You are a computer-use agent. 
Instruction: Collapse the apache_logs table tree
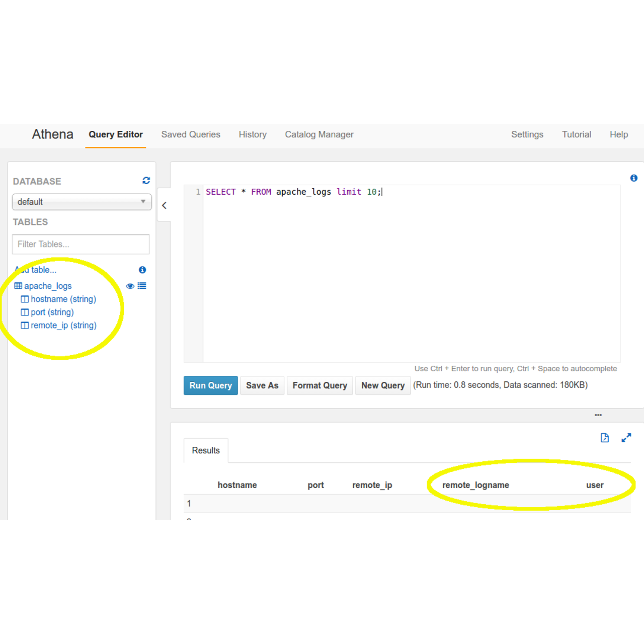pos(48,286)
